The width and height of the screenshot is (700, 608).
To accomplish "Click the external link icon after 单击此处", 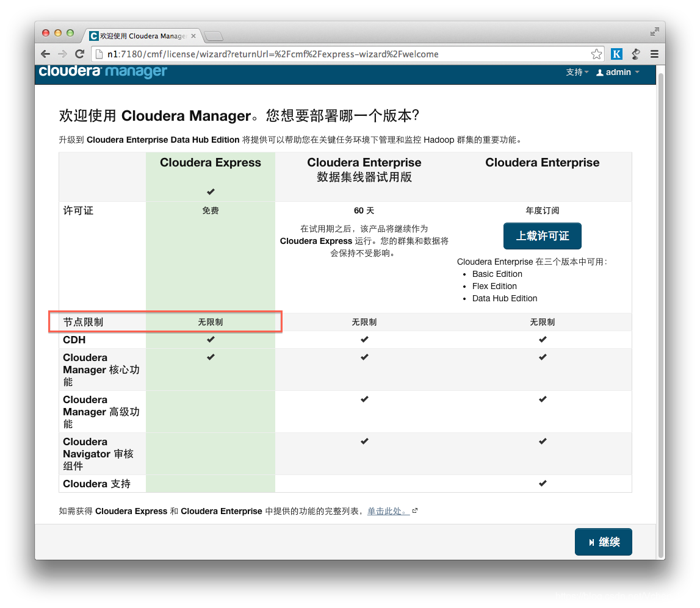I will tap(415, 511).
